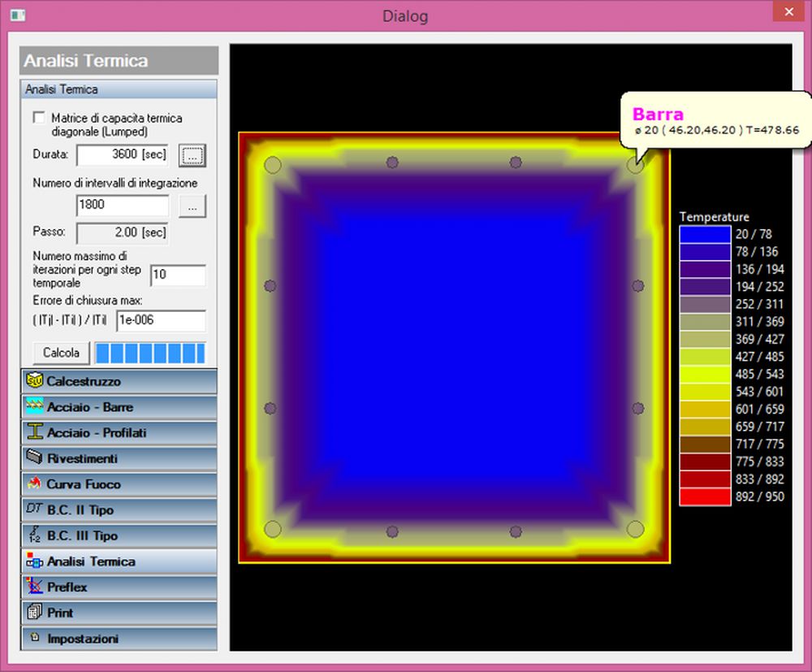Click the ellipsis button beside the 1800 field
Screen dimensions: 812x672
pos(192,206)
